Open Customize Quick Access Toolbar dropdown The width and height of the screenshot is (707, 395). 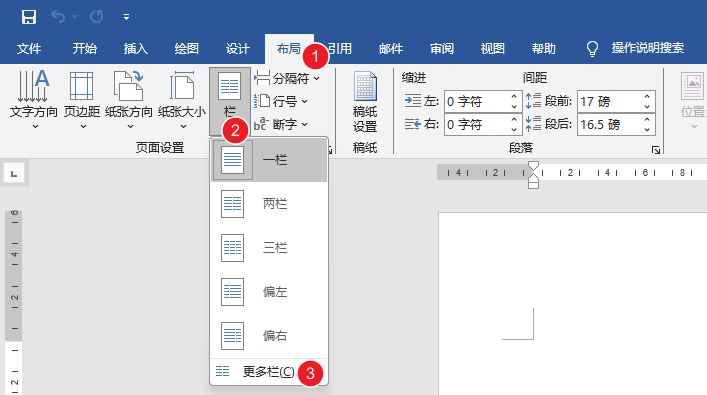pos(126,17)
